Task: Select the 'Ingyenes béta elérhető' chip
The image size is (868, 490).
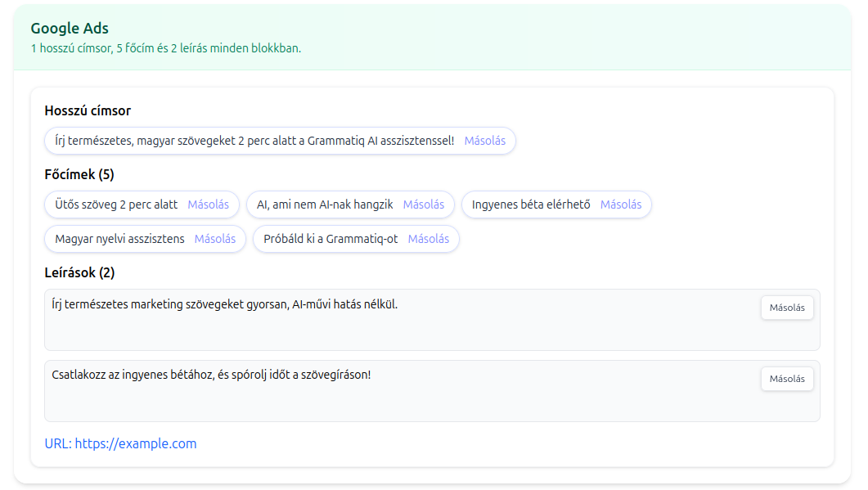Action: pyautogui.click(x=530, y=205)
